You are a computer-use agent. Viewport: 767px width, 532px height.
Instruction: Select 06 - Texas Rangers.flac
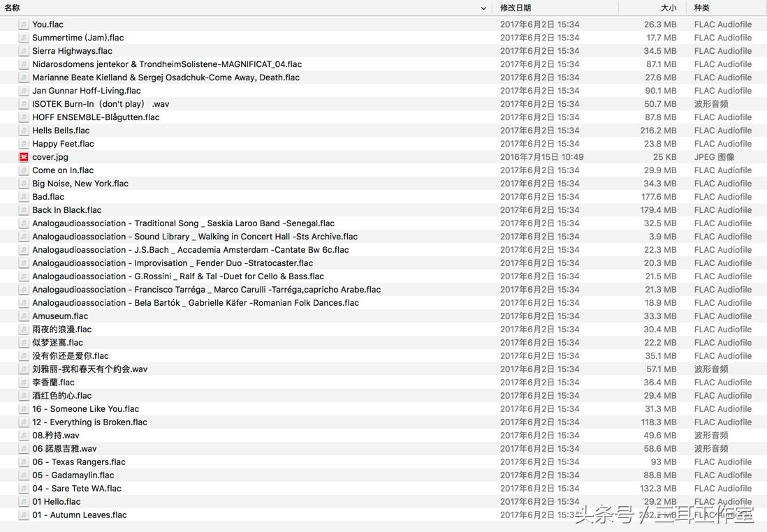pyautogui.click(x=79, y=461)
